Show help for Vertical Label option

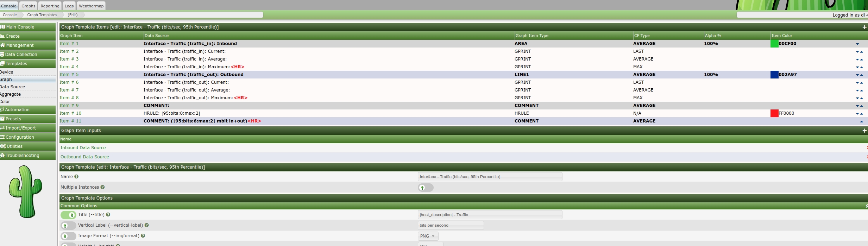[x=146, y=225]
